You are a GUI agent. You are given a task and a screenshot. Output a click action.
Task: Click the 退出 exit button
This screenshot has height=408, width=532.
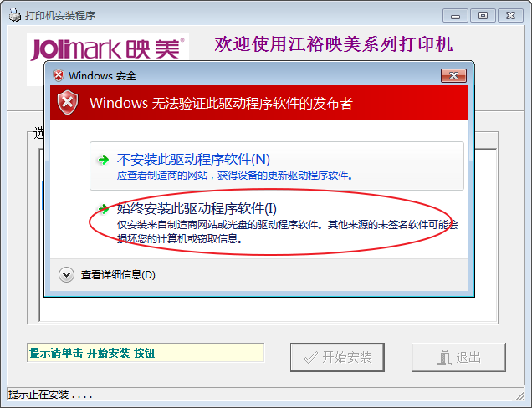point(458,357)
